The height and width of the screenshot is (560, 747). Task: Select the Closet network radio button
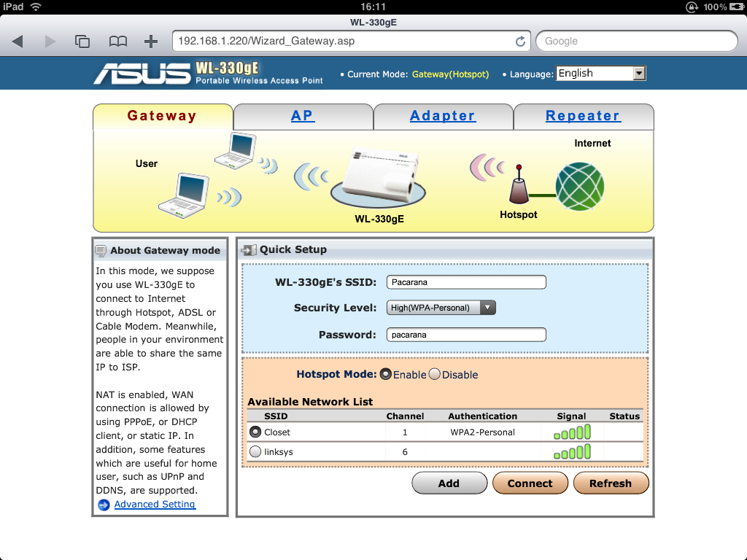[x=255, y=432]
